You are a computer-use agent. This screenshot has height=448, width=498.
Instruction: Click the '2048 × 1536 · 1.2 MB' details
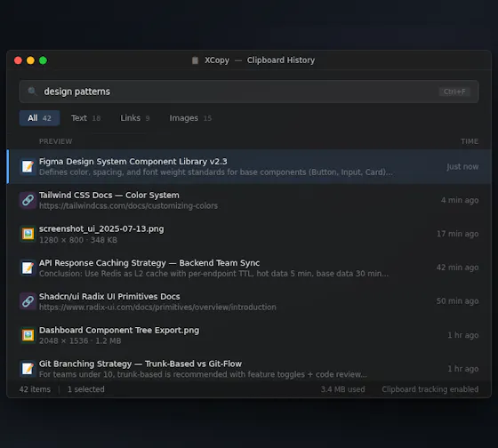pos(80,340)
